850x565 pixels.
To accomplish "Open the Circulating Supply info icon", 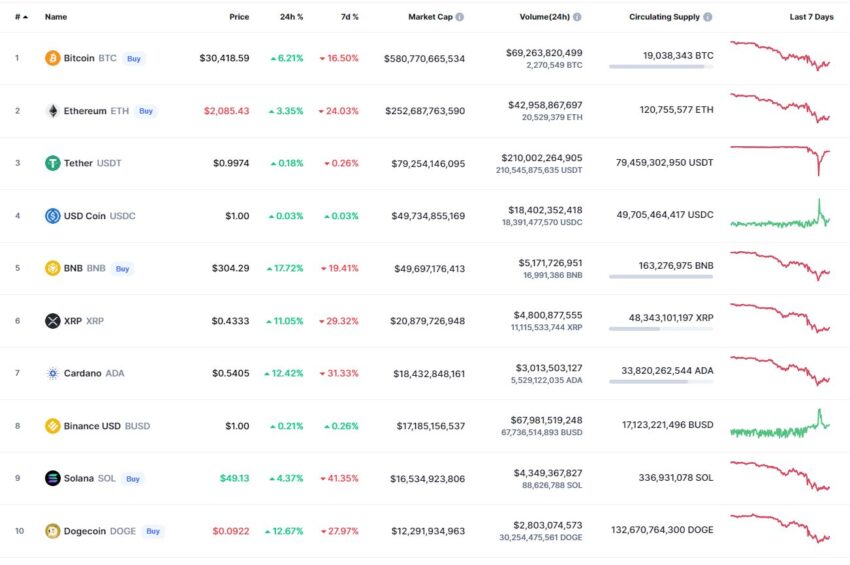I will pos(707,17).
